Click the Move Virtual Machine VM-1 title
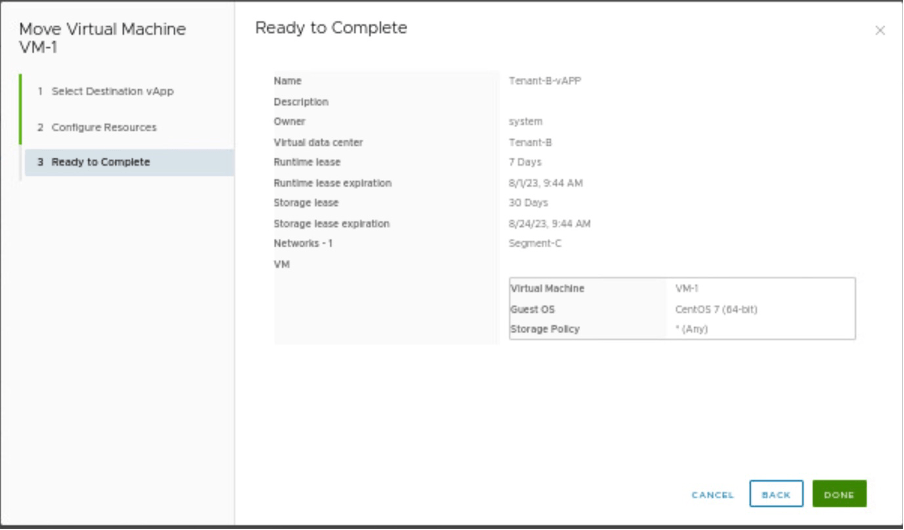This screenshot has width=904, height=530. tap(102, 38)
